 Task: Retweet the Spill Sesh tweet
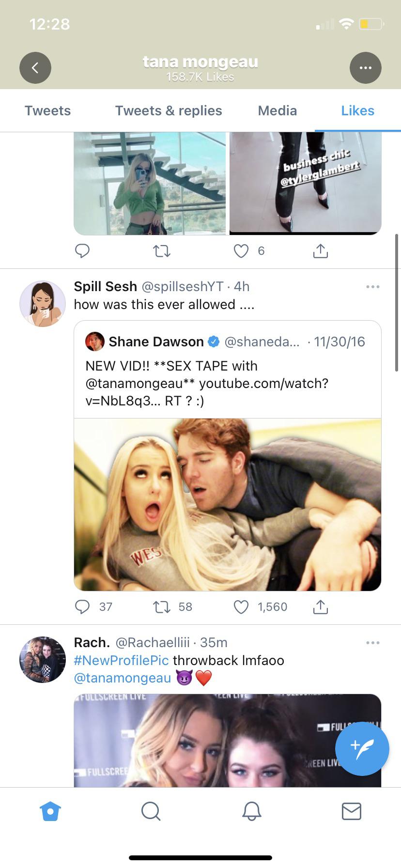pyautogui.click(x=161, y=607)
